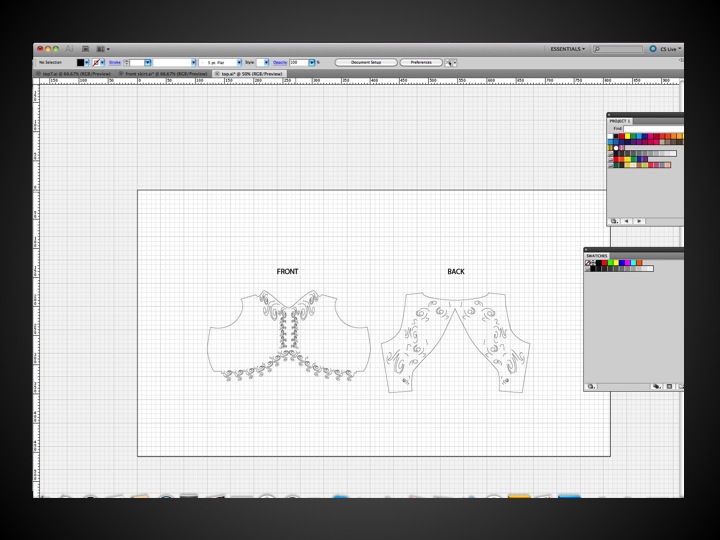Close the top7.ai document tab
This screenshot has height=540, width=720.
[x=39, y=73]
